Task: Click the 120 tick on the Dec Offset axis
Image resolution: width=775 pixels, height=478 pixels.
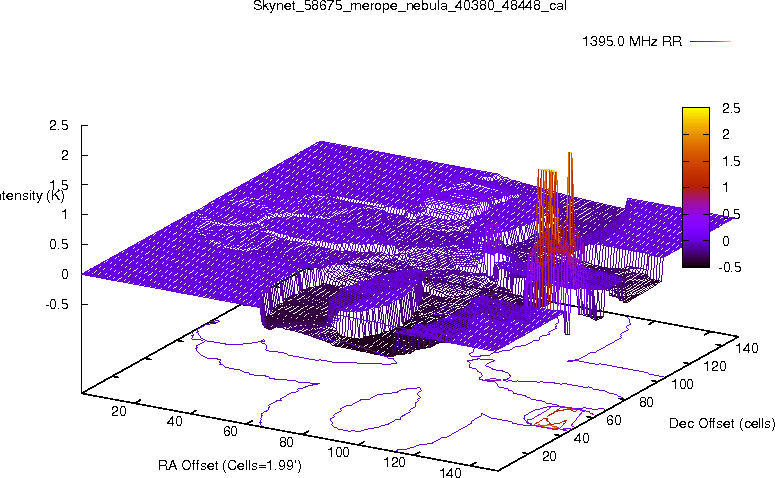Action: (x=715, y=366)
